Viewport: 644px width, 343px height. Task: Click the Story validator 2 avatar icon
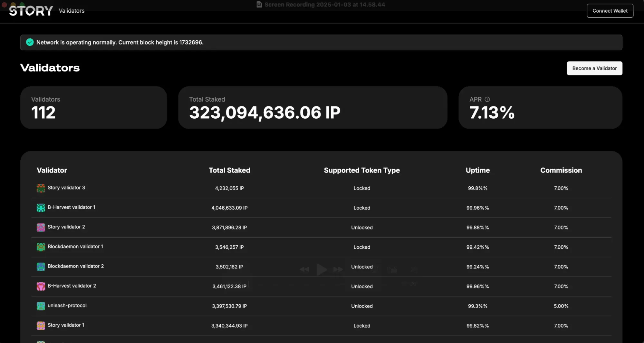41,227
